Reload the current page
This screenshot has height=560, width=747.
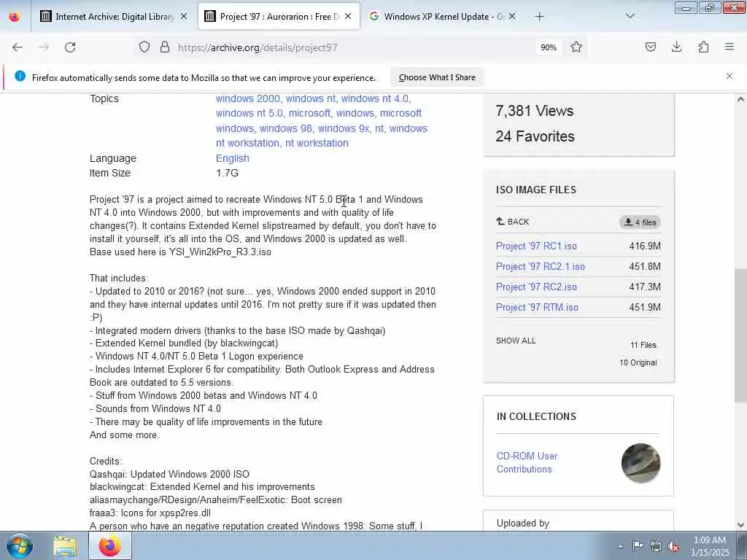[70, 47]
